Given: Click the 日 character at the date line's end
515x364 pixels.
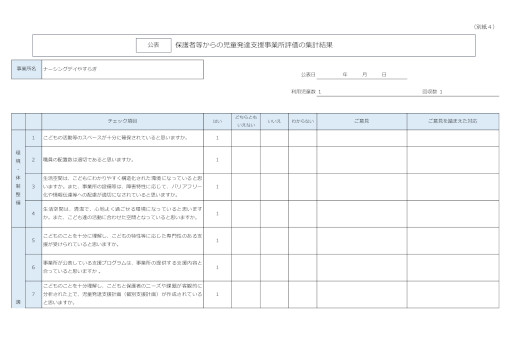Looking at the screenshot, I should click(x=384, y=75).
